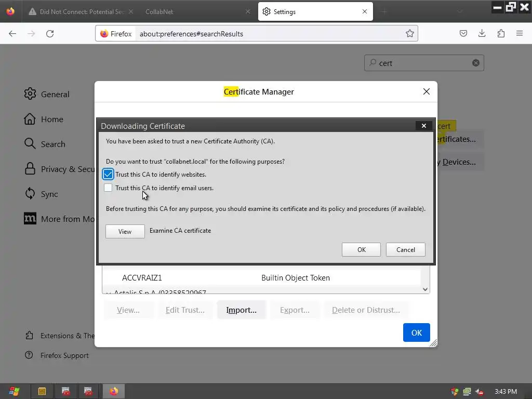Open Privacy & Security settings category
This screenshot has width=532, height=399.
coord(59,169)
